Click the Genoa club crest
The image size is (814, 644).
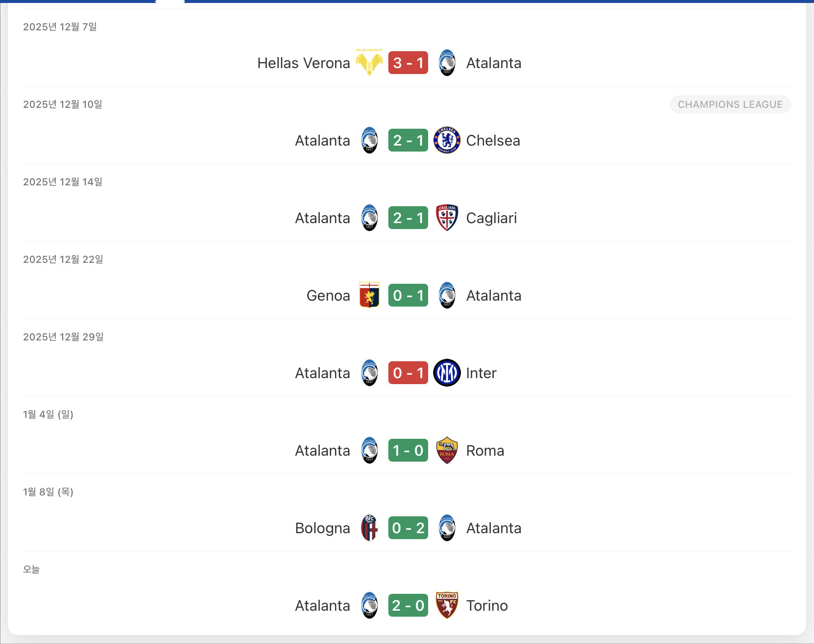coord(369,295)
